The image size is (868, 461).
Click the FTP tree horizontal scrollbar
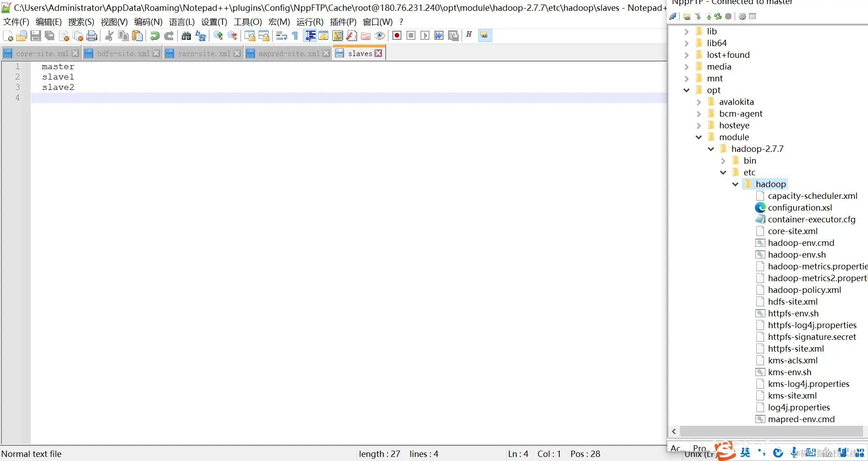(771, 431)
